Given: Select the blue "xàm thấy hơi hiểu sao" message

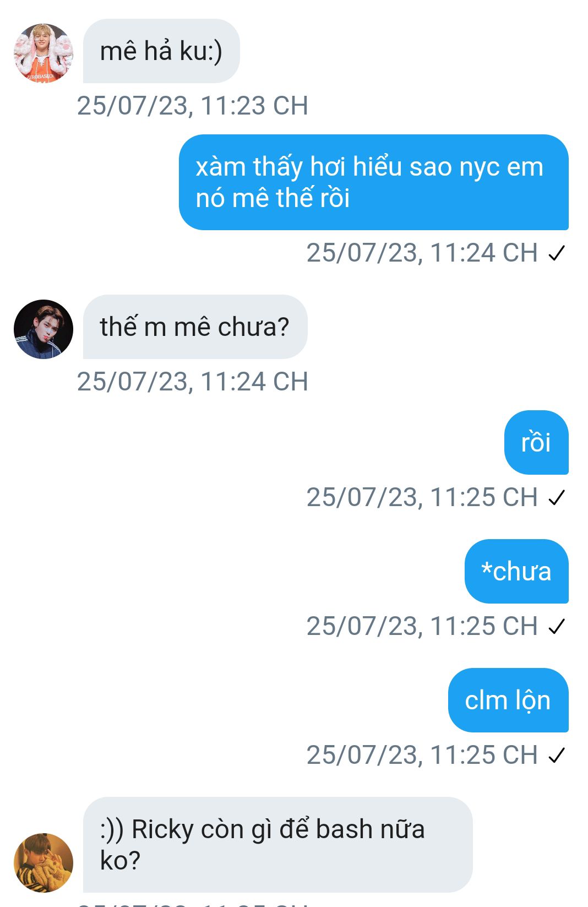Looking at the screenshot, I should click(x=373, y=182).
